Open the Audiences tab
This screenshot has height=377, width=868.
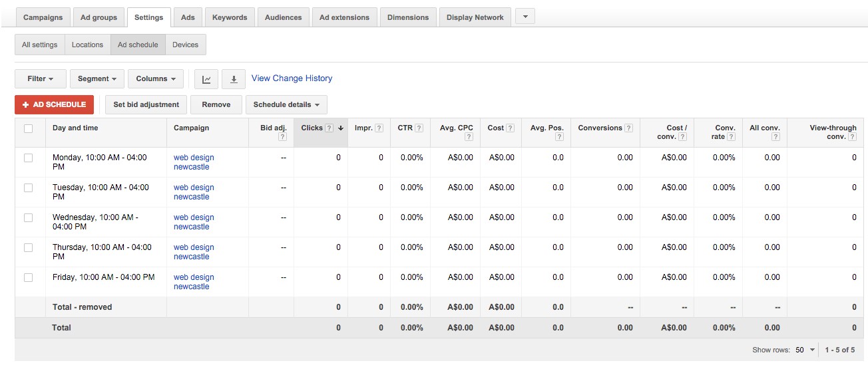284,17
